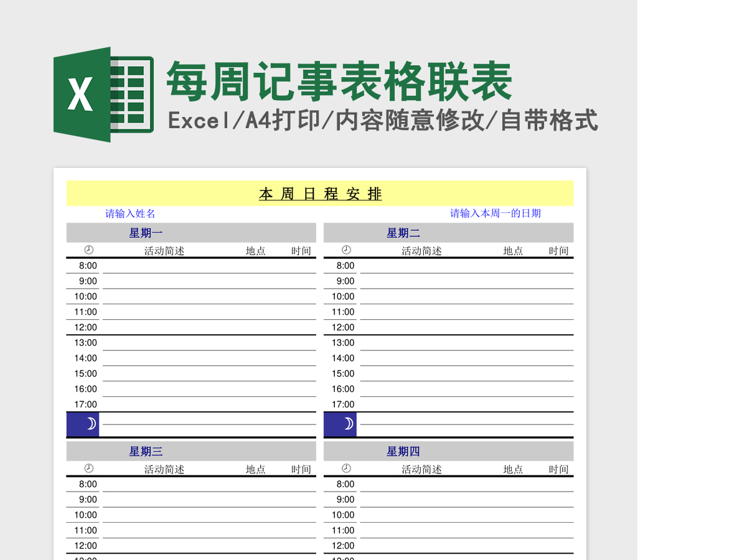Select the 星期四 header
The height and width of the screenshot is (560, 747).
point(448,451)
